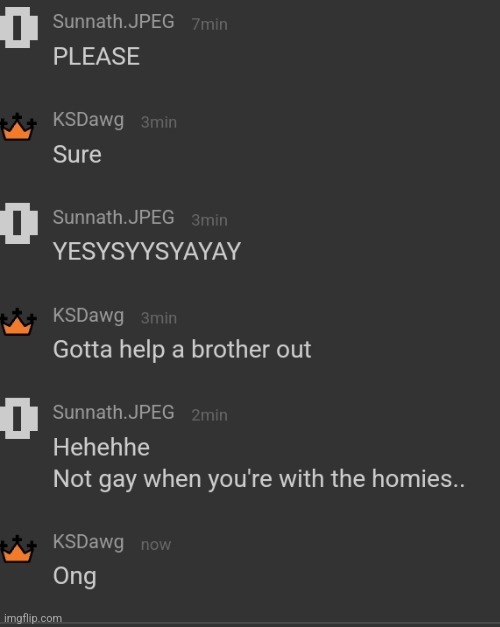Viewport: 500px width, 627px height.
Task: Select the Not gay when you're with the homies message
Action: coord(259,480)
